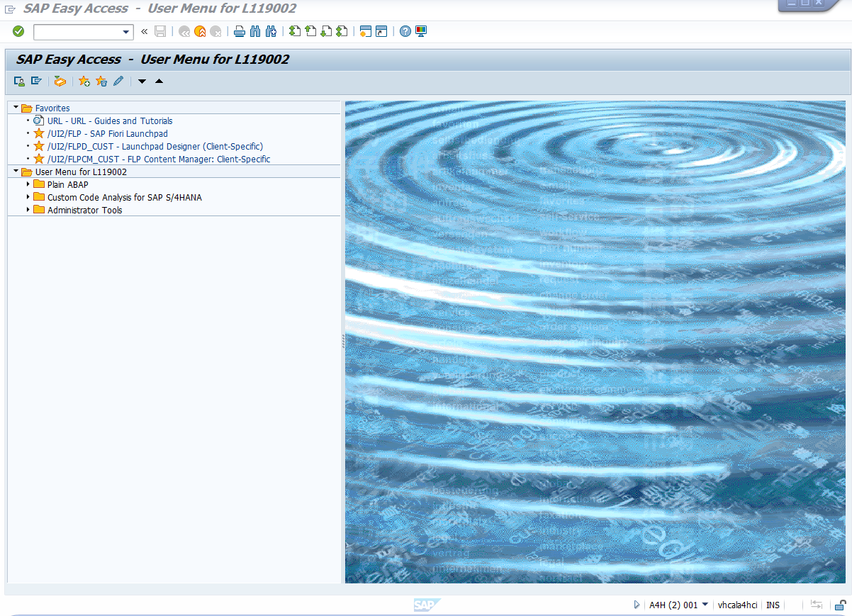
Task: Click the Back icon in toolbar
Action: (x=184, y=31)
